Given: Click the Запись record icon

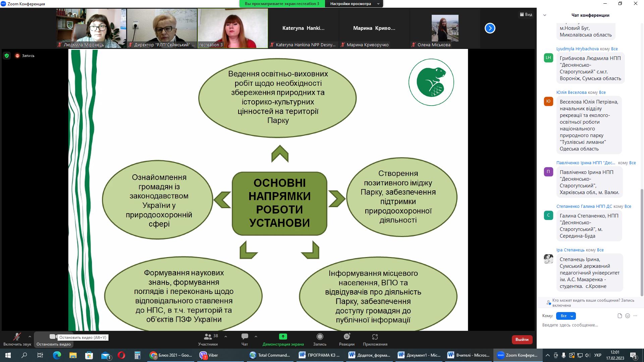Looking at the screenshot, I should tap(320, 337).
